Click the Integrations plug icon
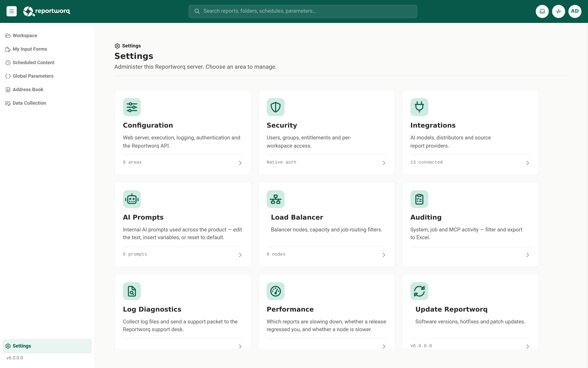The width and height of the screenshot is (588, 368). [x=419, y=107]
